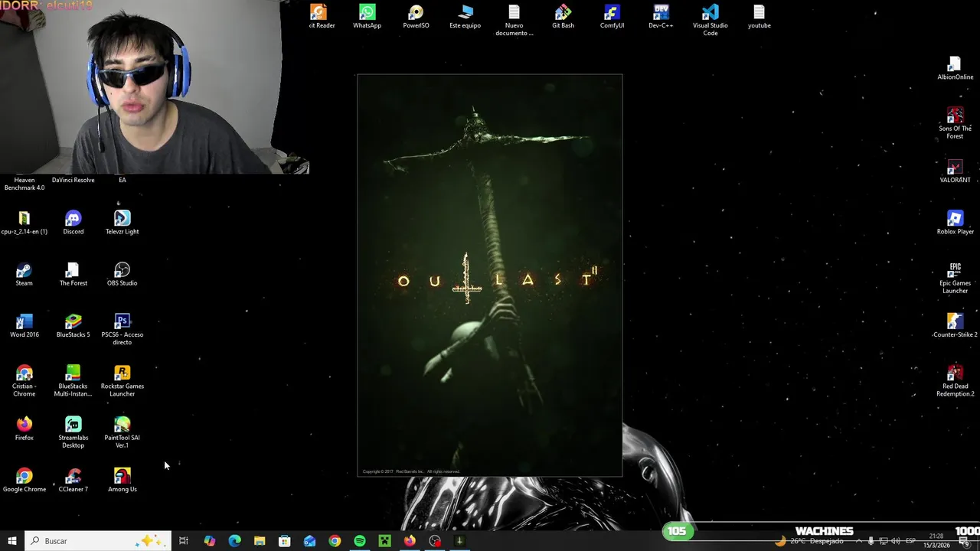The image size is (980, 551).
Task: Open the Epic Games Launcher shortcut
Action: (x=955, y=278)
